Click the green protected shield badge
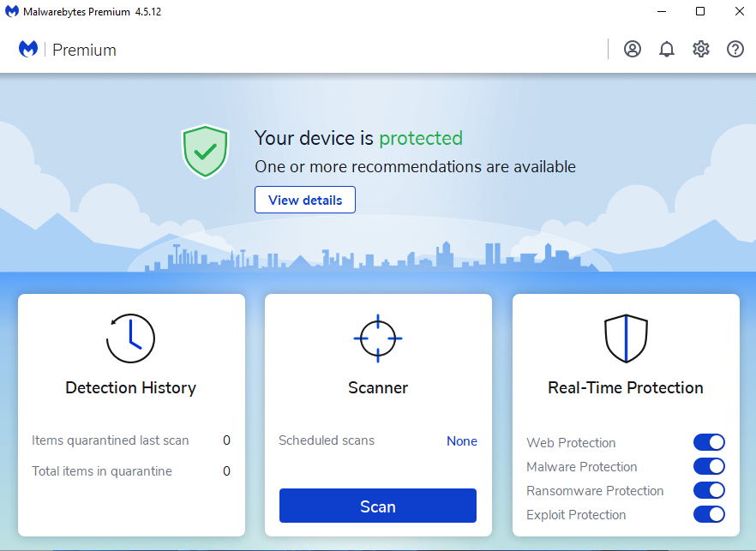 [x=206, y=151]
